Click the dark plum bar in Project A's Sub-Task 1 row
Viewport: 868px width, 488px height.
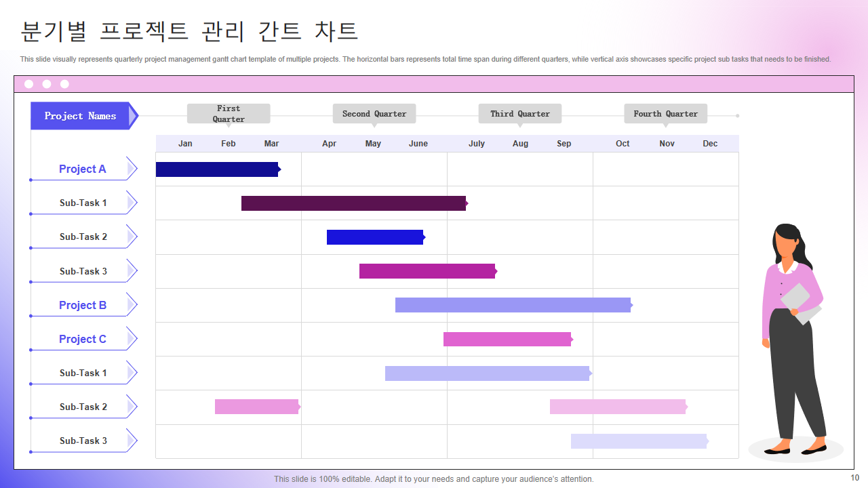point(354,203)
